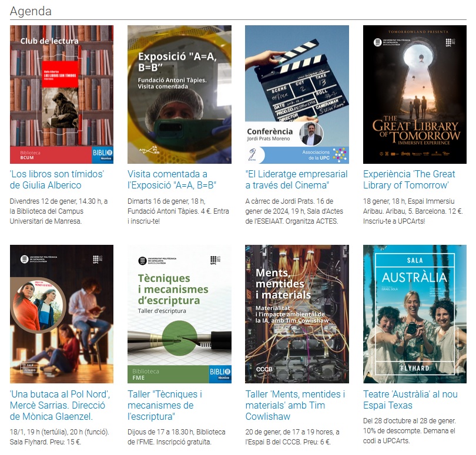Open Taller 'Ments, mentides i materials' link
This screenshot has height=455, width=476.
295,405
